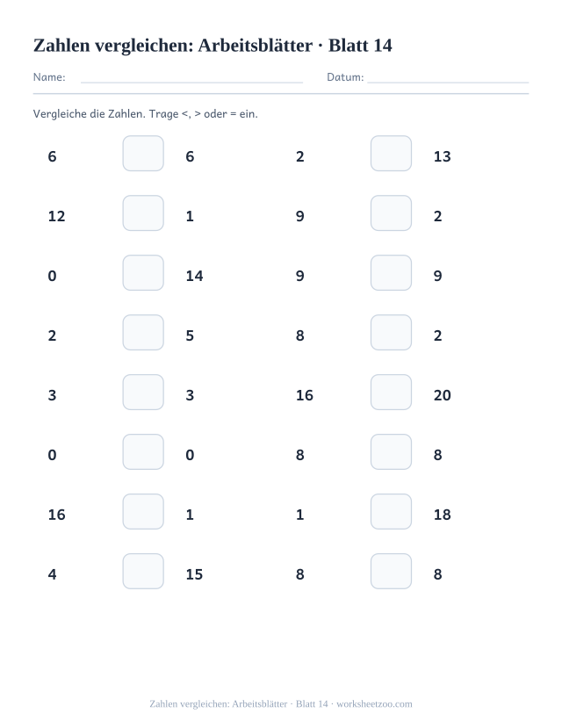Viewport: 562px width, 728px height.
Task: Select answer box between 0 and 14
Action: click(x=143, y=272)
